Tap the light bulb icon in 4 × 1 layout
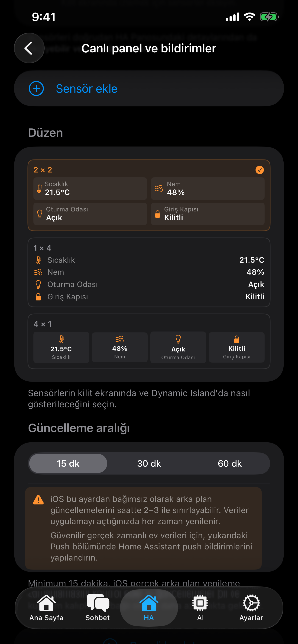Screen dimensions: 298x644 coord(178,339)
